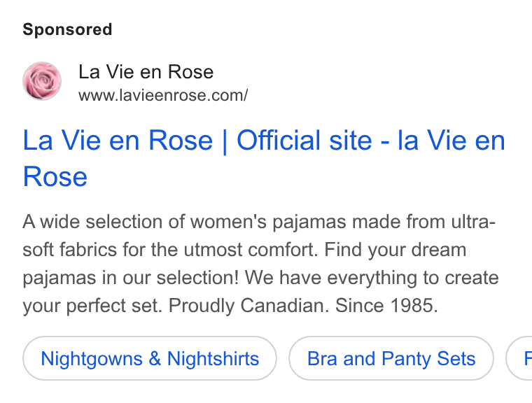Click the words Official site in the headline
This screenshot has width=532, height=403.
click(x=304, y=140)
